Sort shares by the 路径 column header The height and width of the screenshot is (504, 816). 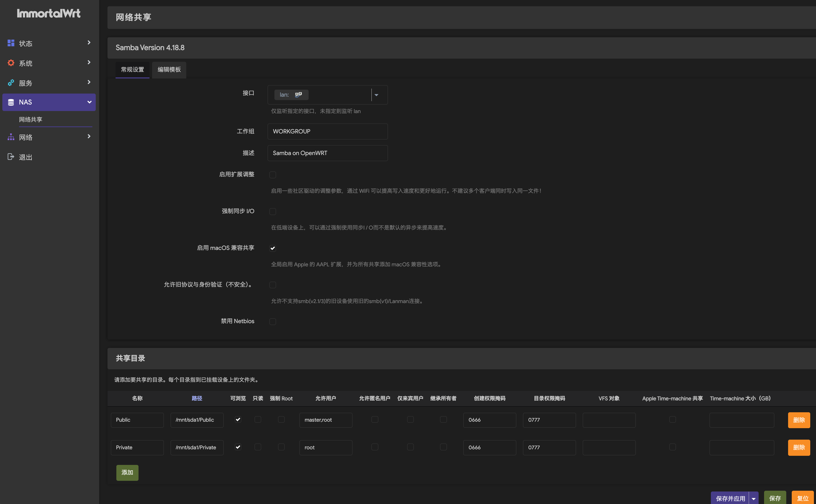(197, 398)
